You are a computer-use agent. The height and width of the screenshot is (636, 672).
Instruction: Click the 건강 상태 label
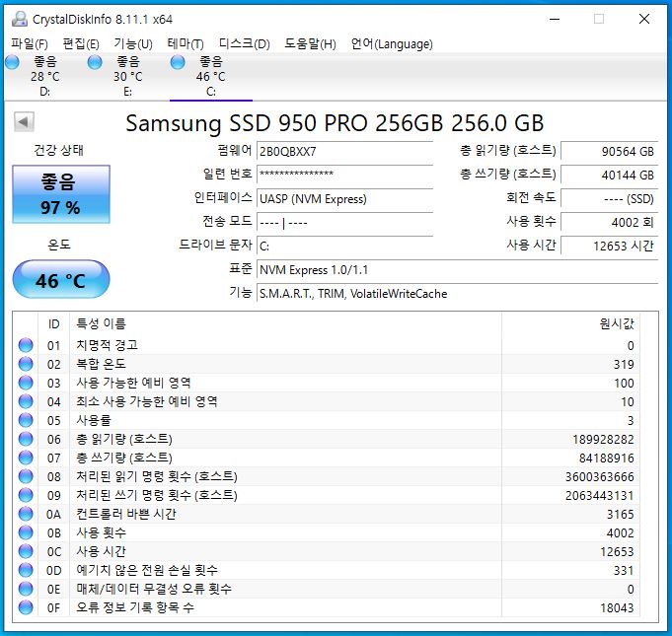coord(59,150)
